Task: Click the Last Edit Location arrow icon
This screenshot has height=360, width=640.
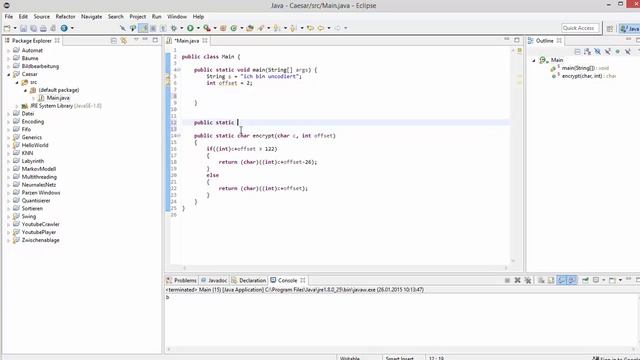Action: 311,28
